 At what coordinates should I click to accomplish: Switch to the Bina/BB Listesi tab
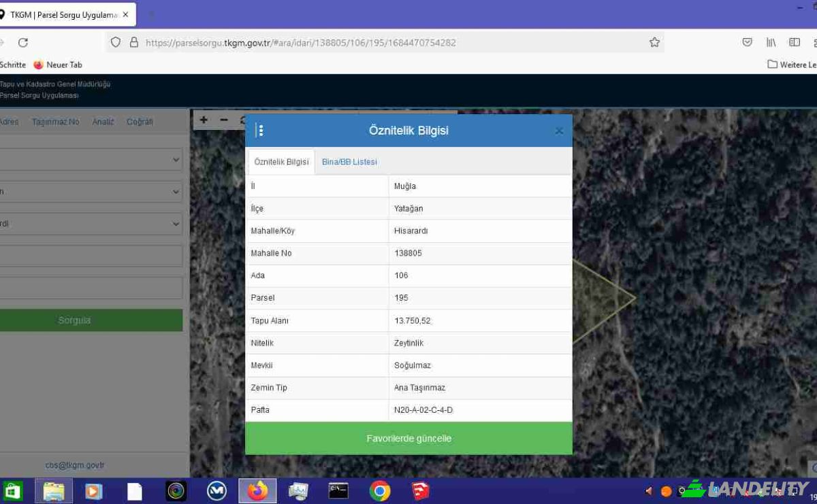(x=349, y=162)
